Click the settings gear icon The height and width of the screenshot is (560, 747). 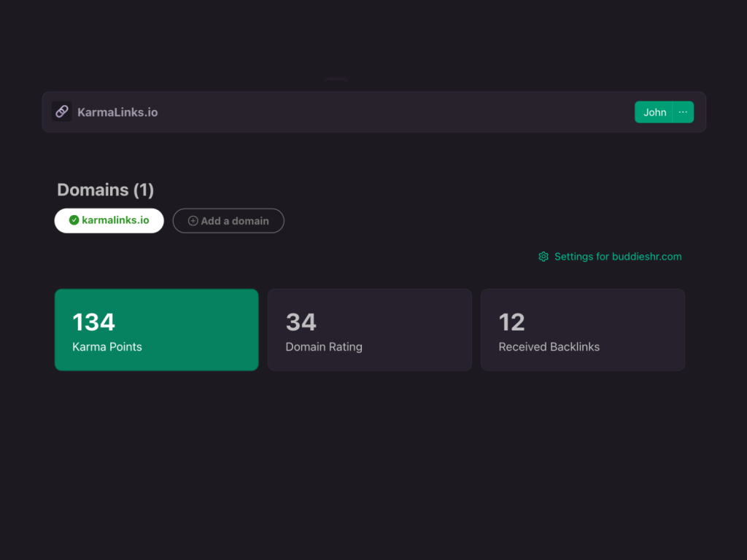coord(543,257)
